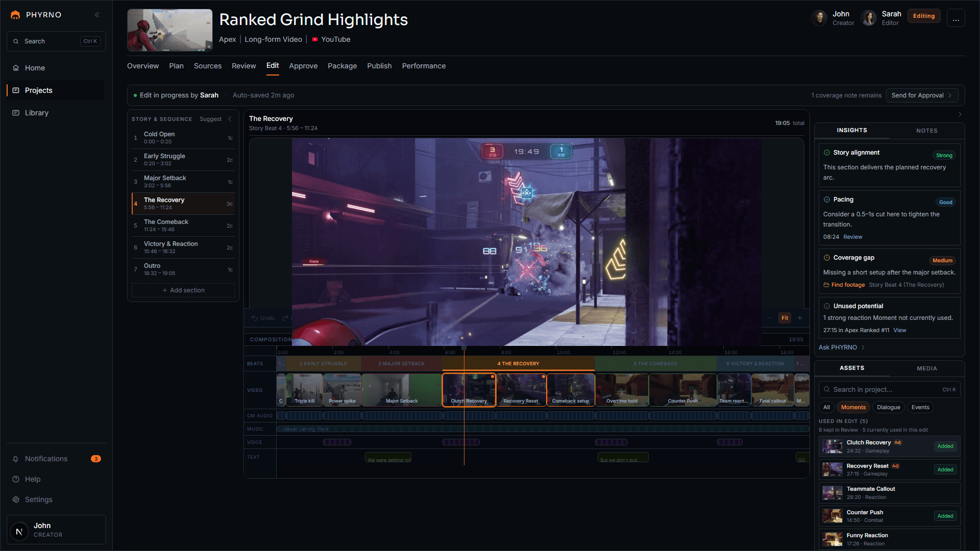
Task: Toggle the Events asset filter chip
Action: click(920, 407)
